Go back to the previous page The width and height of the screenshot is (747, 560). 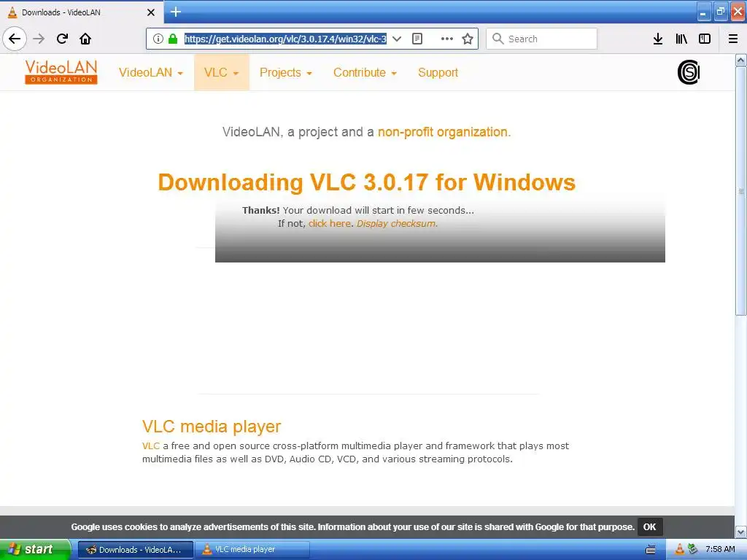click(15, 39)
